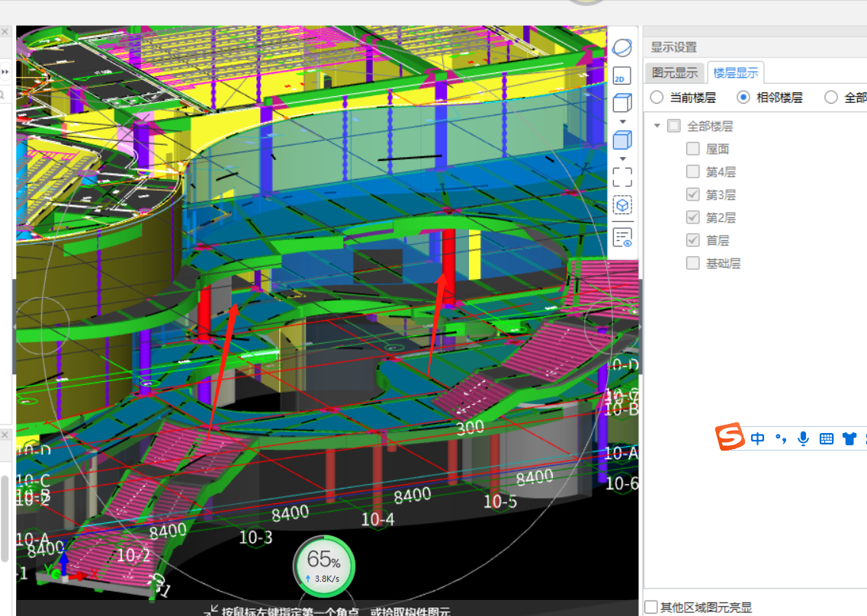867x616 pixels.
Task: Tick the 全部楼层 checkbox
Action: pyautogui.click(x=673, y=126)
